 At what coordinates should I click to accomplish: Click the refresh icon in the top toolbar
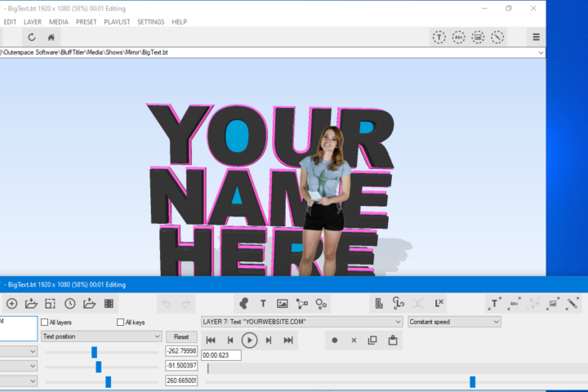click(x=32, y=37)
